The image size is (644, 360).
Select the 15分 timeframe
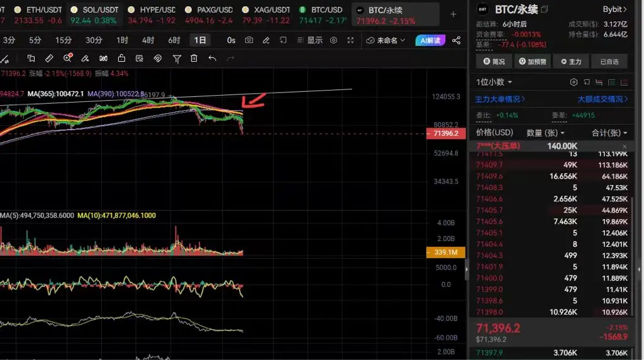(x=64, y=40)
